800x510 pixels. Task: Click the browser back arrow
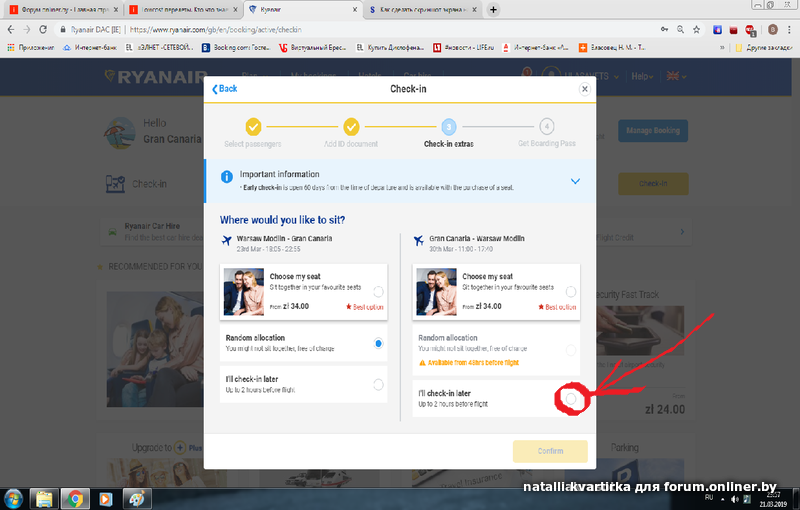[x=11, y=30]
